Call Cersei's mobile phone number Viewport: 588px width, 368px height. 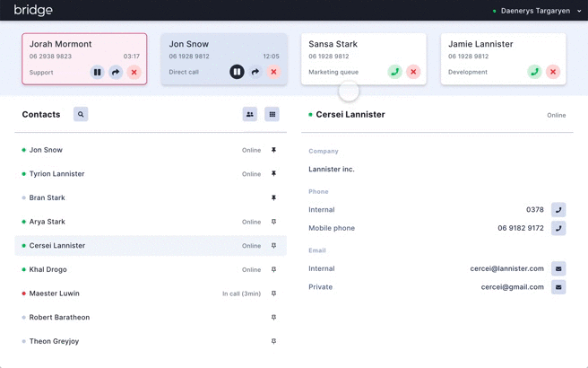558,228
